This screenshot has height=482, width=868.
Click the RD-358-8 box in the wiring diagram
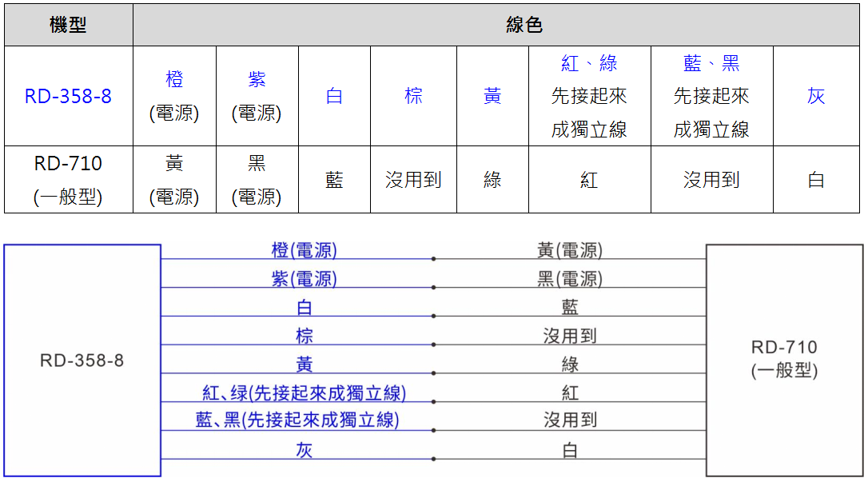(x=82, y=361)
